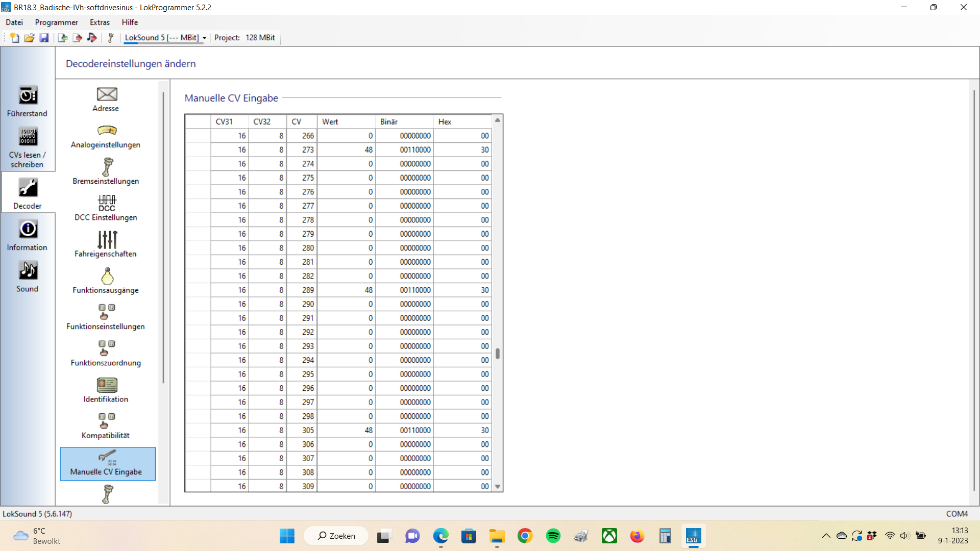Select Manuelle CV Eingabe

pyautogui.click(x=108, y=464)
